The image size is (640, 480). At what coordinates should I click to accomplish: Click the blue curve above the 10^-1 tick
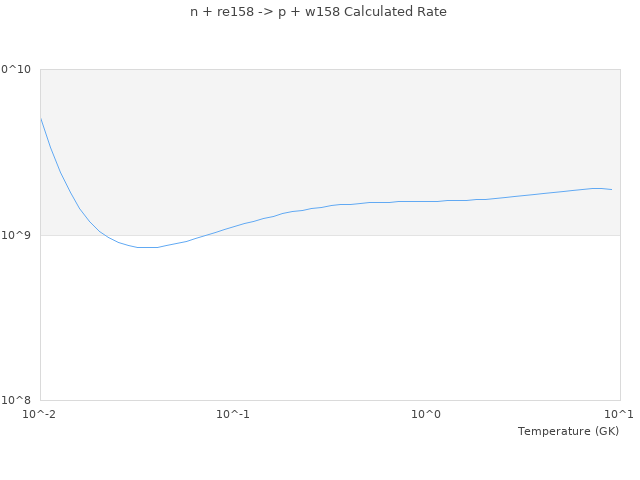233,226
